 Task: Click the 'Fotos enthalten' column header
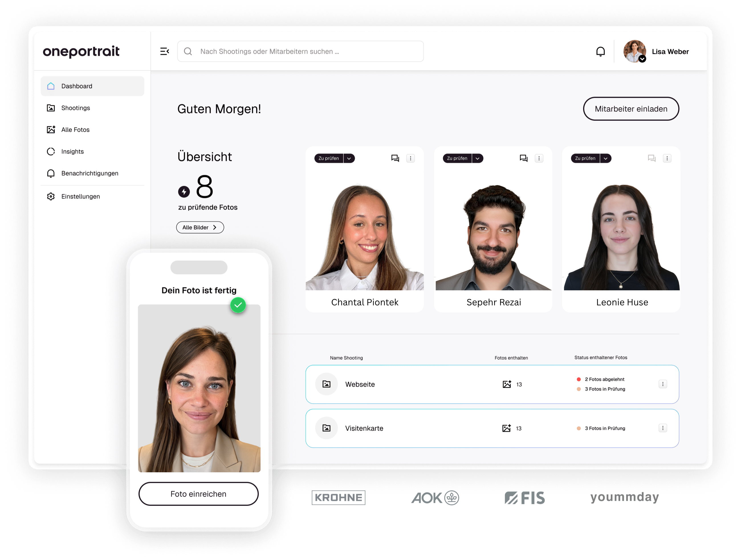pyautogui.click(x=511, y=358)
